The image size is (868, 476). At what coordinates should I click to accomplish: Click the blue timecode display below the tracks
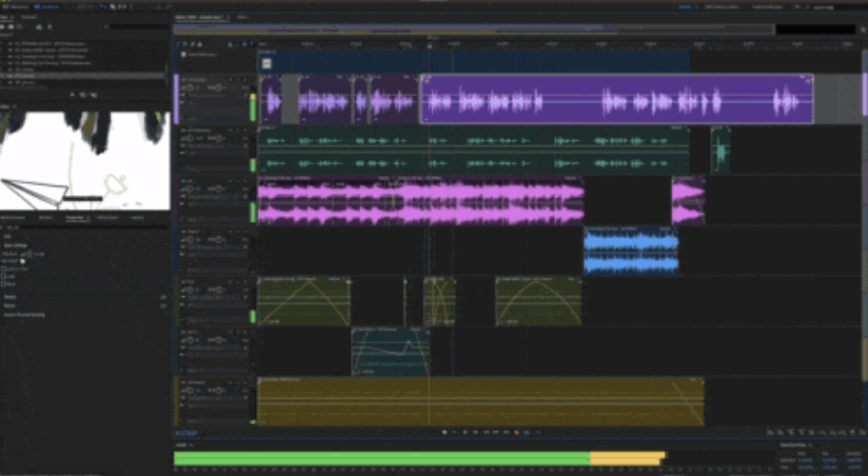(187, 431)
